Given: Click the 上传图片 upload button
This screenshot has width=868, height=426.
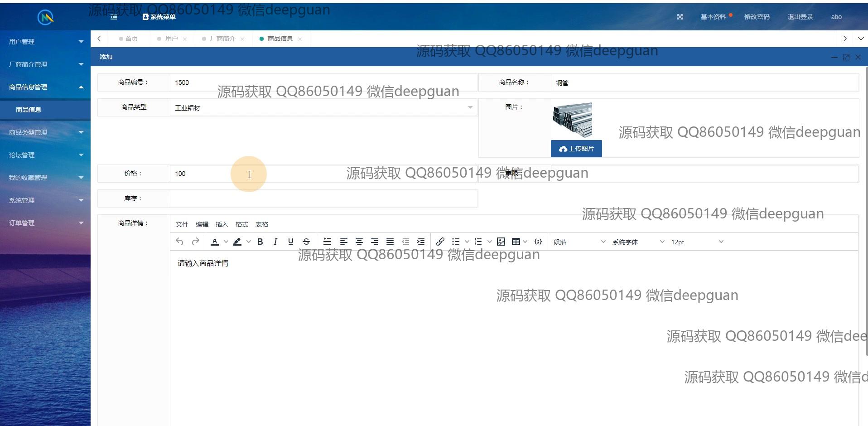Looking at the screenshot, I should [x=576, y=149].
